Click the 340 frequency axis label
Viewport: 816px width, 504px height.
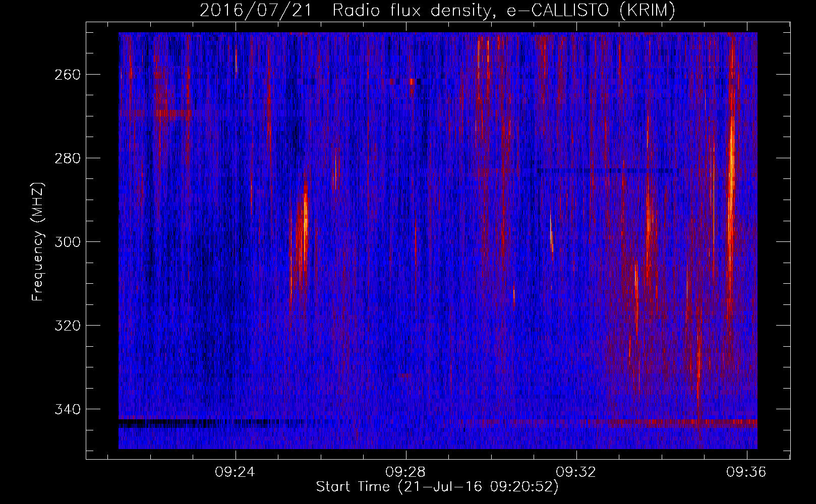67,409
